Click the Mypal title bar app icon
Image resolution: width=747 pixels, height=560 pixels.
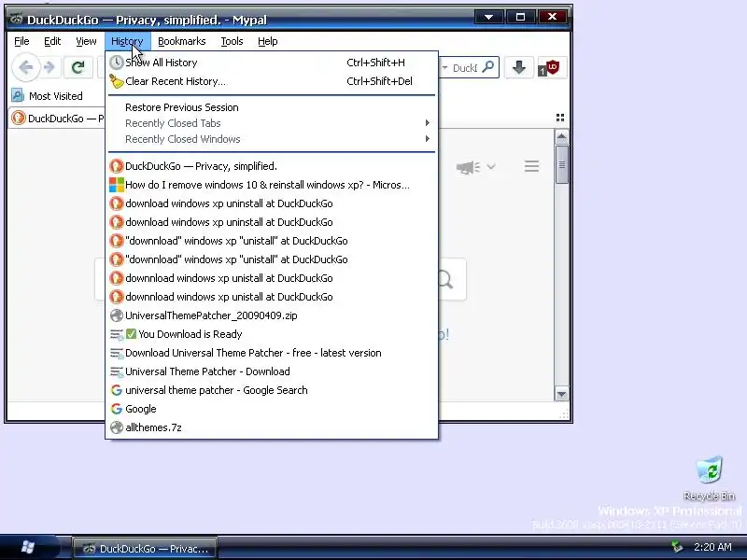[x=16, y=20]
